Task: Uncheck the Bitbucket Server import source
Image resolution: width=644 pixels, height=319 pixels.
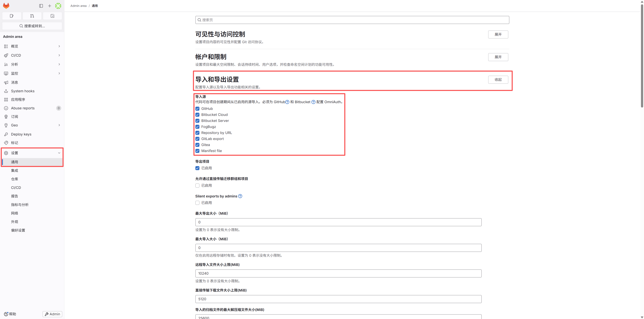Action: click(x=197, y=121)
